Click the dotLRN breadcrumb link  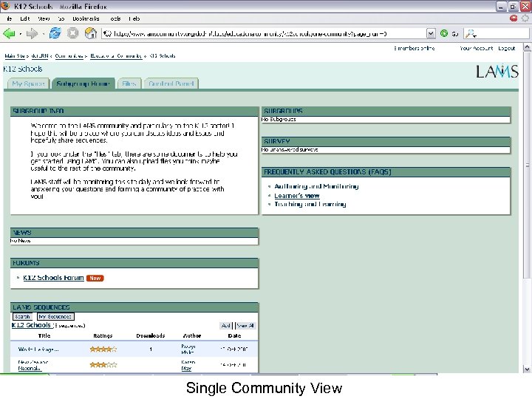[x=40, y=56]
